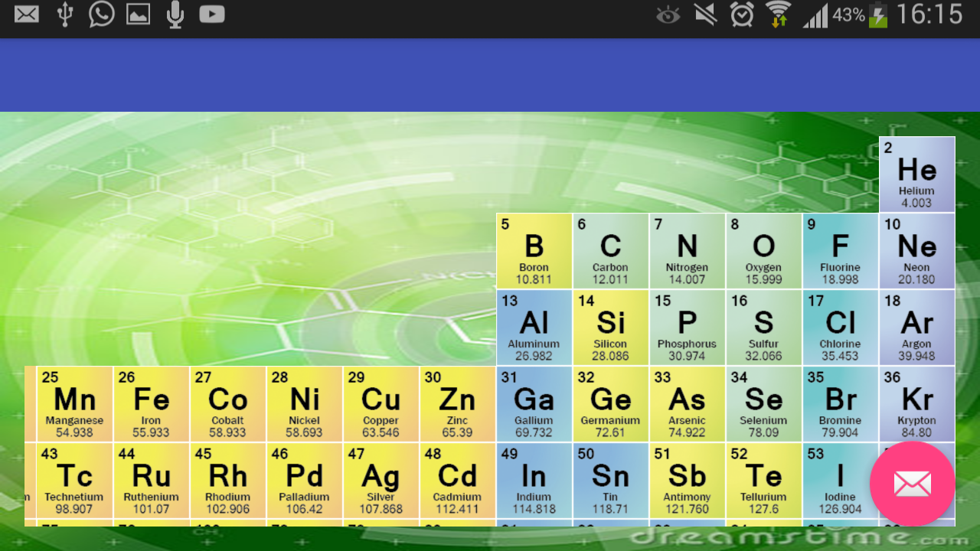Open the Ruthenium element tile

152,481
